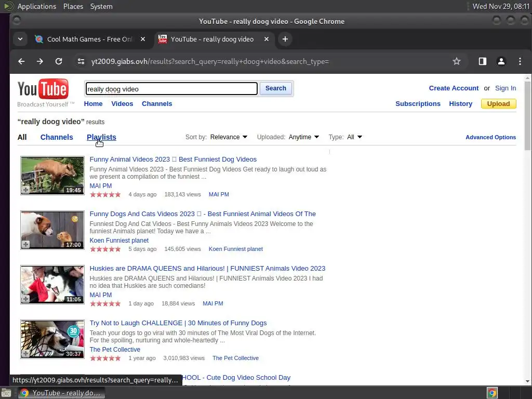Open Try Not to Laugh thumbnail 30:37

point(52,339)
